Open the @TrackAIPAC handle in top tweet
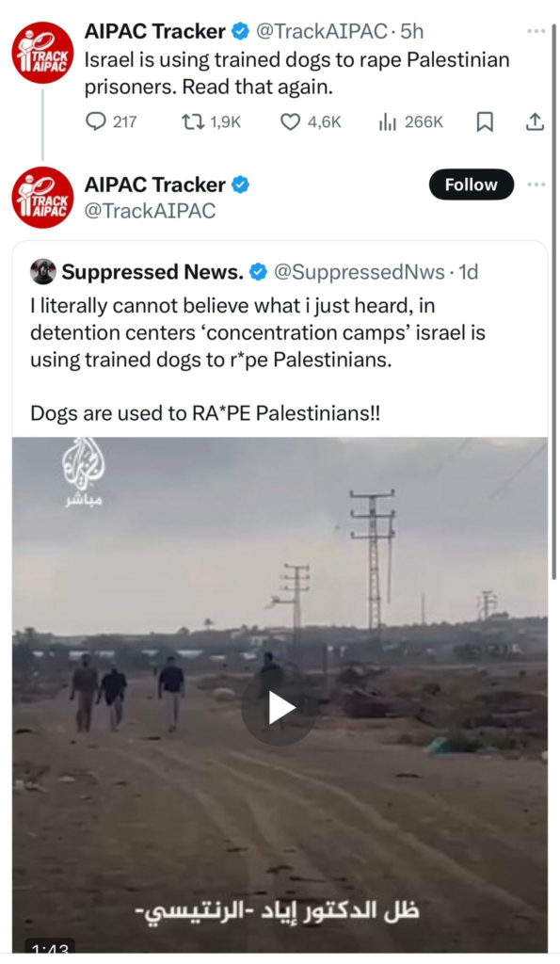 [321, 31]
